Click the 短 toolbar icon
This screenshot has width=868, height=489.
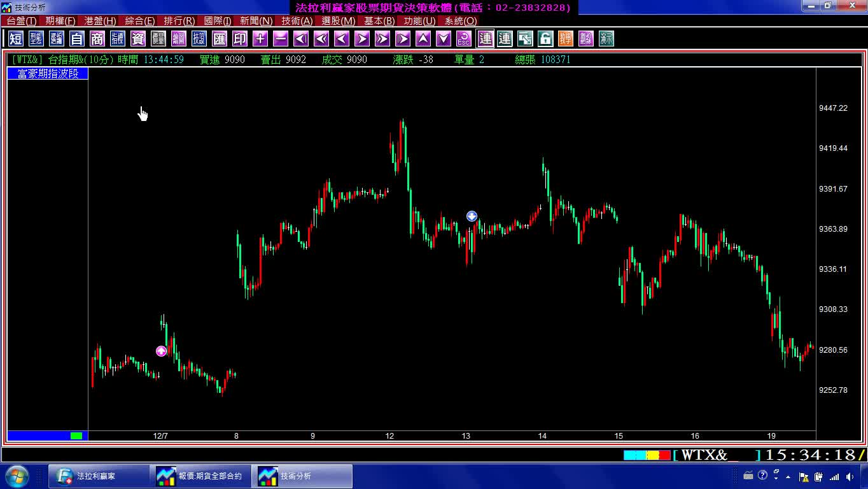coord(16,39)
